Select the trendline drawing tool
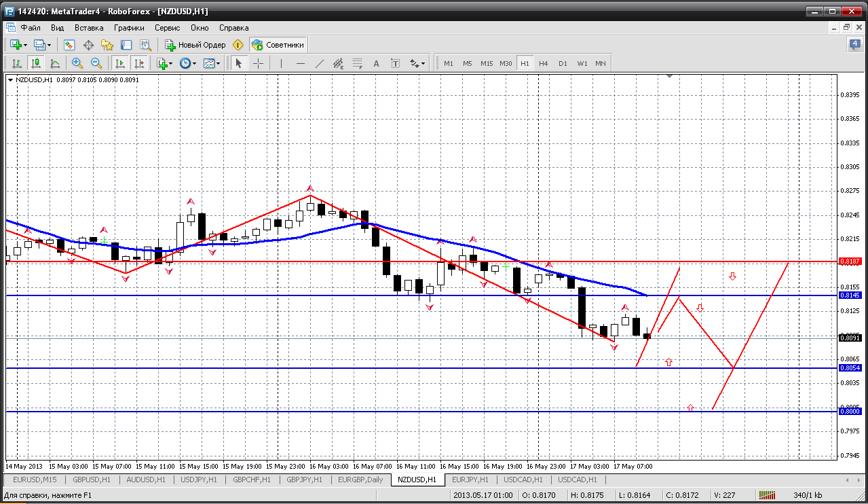Screen dimensions: 868x504 [x=320, y=63]
